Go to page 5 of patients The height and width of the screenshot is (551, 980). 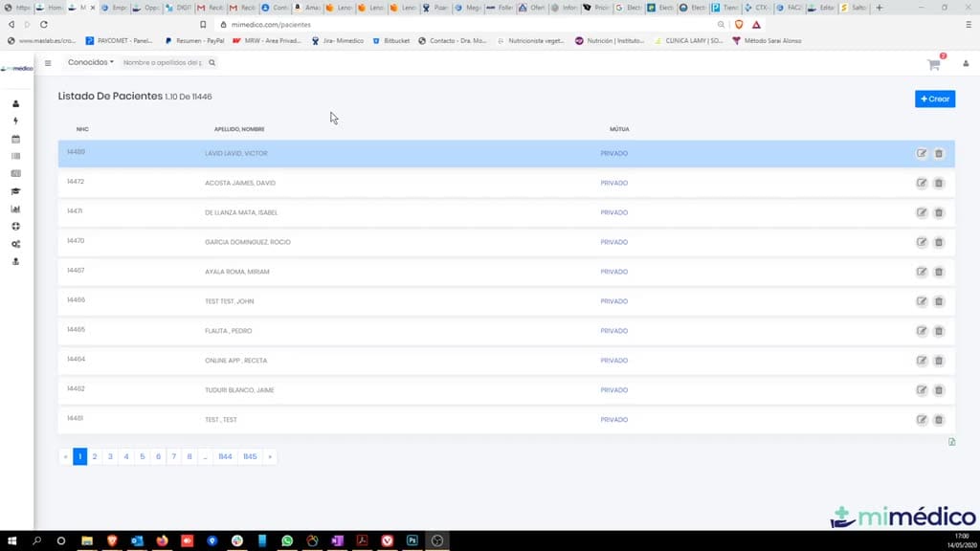click(142, 456)
